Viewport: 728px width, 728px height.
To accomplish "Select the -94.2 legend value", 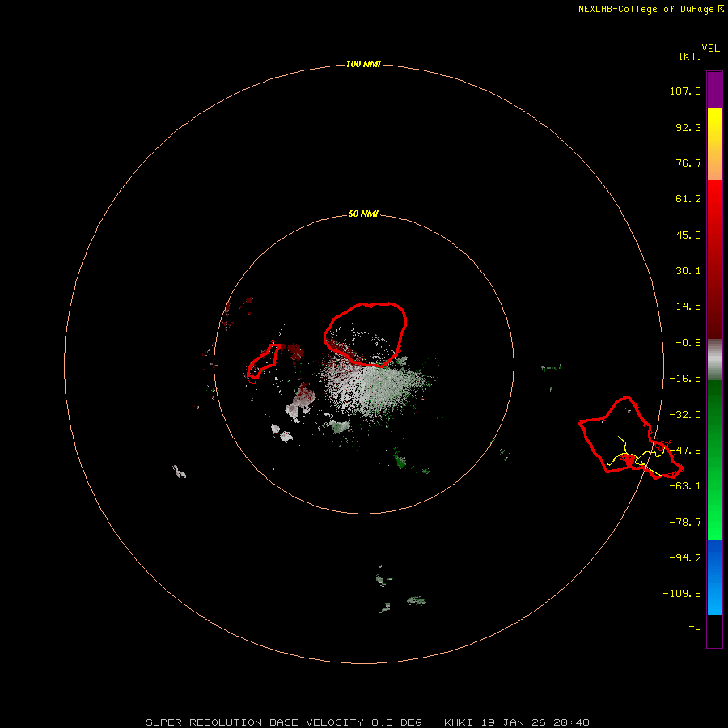I will click(685, 558).
